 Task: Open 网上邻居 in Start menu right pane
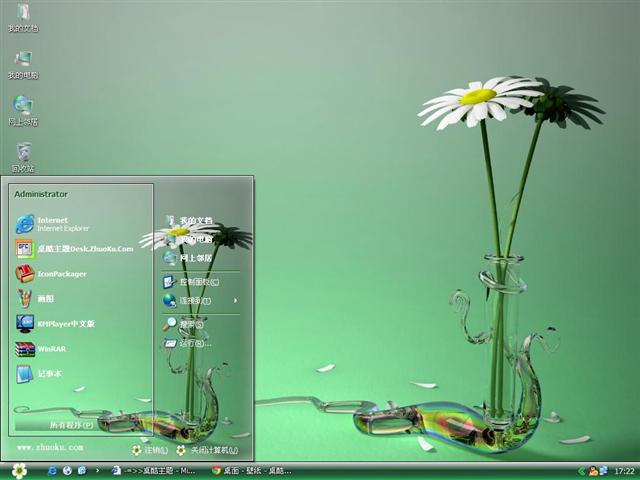[x=188, y=258]
